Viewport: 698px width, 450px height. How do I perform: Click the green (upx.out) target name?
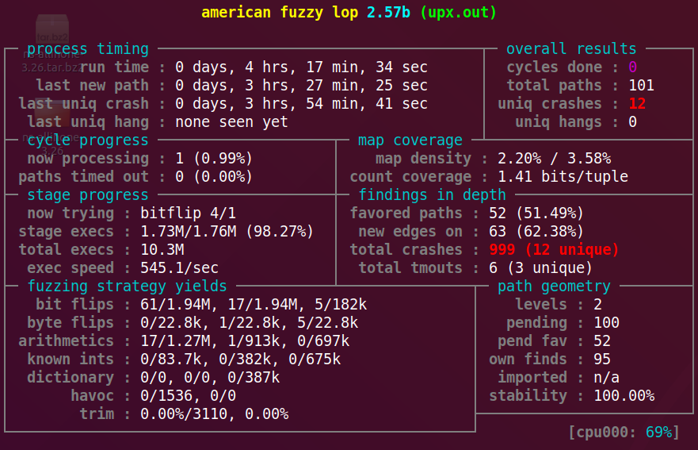click(458, 13)
